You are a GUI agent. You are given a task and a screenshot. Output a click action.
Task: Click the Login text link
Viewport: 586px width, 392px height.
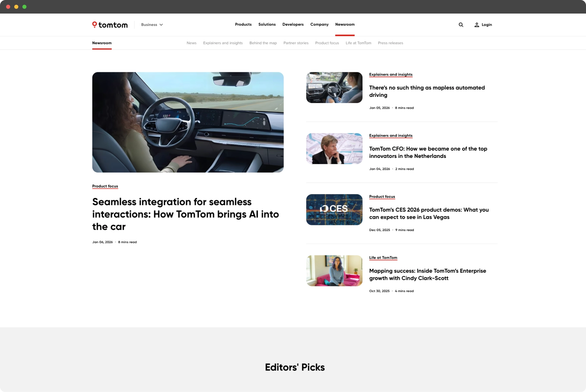tap(487, 25)
